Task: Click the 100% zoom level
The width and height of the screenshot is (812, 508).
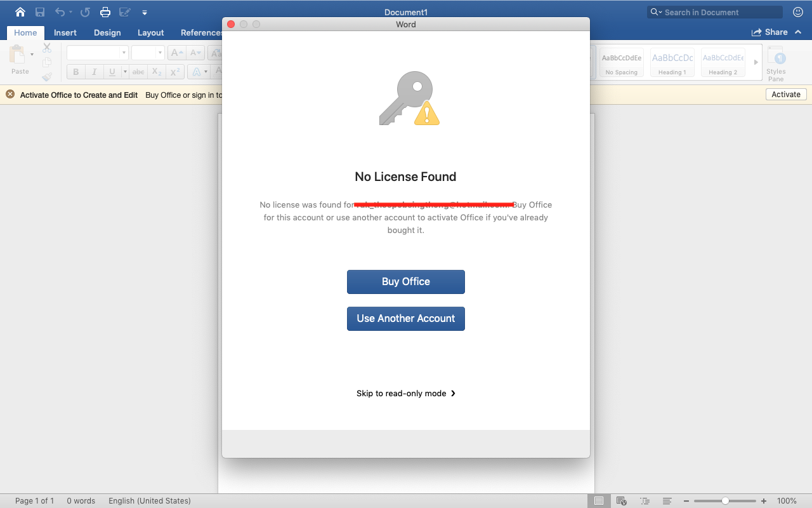Action: coord(787,501)
